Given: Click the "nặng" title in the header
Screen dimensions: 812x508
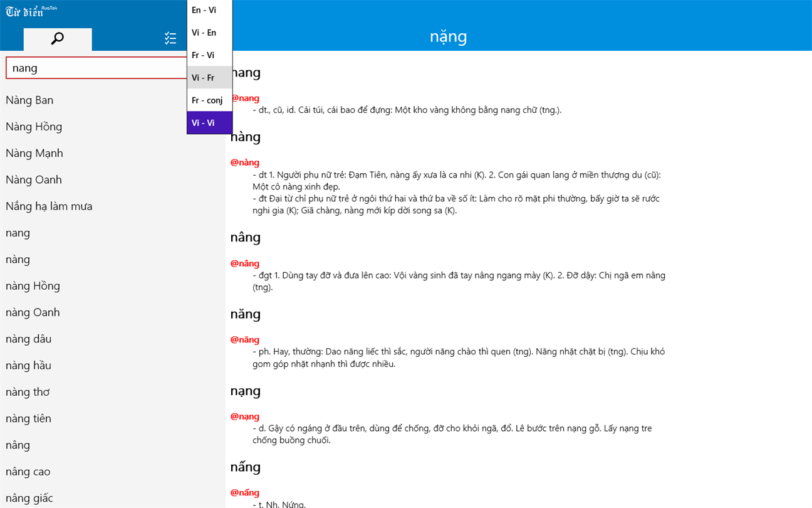Looking at the screenshot, I should click(448, 36).
